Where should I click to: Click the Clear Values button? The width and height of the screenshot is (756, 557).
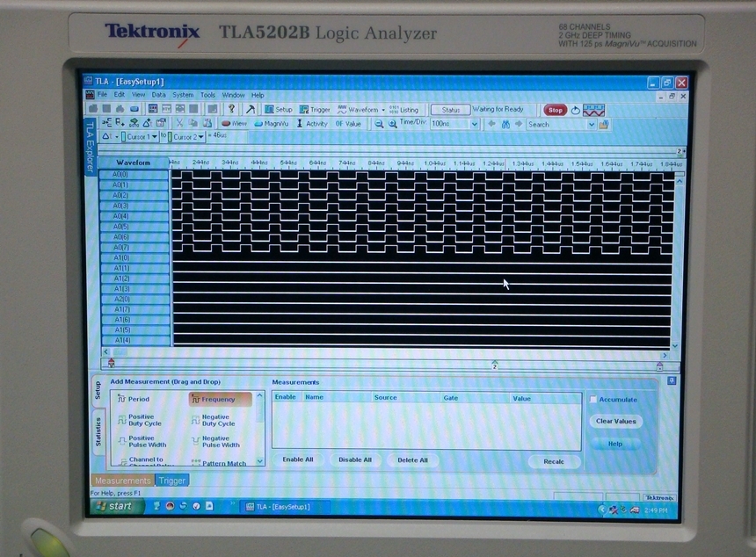(615, 421)
